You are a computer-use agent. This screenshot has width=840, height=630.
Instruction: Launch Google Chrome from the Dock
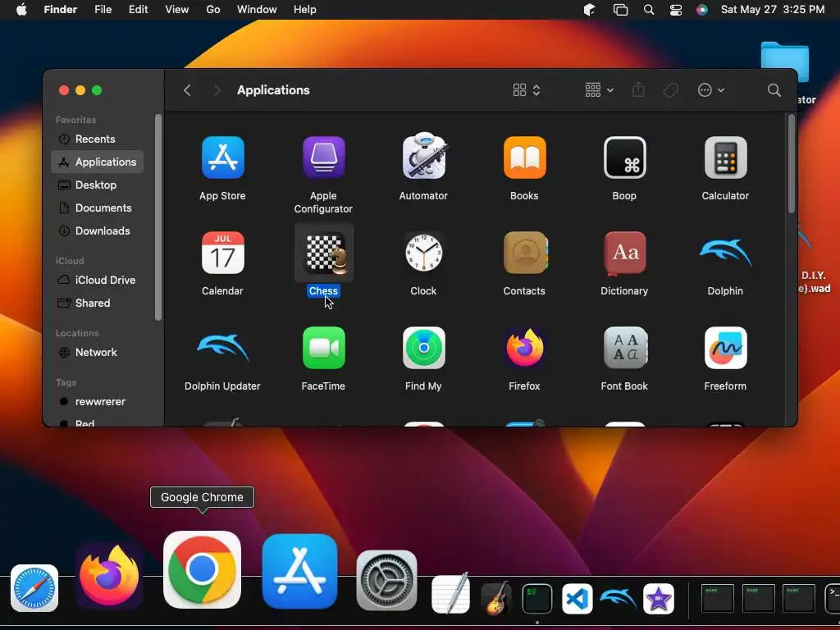point(202,569)
